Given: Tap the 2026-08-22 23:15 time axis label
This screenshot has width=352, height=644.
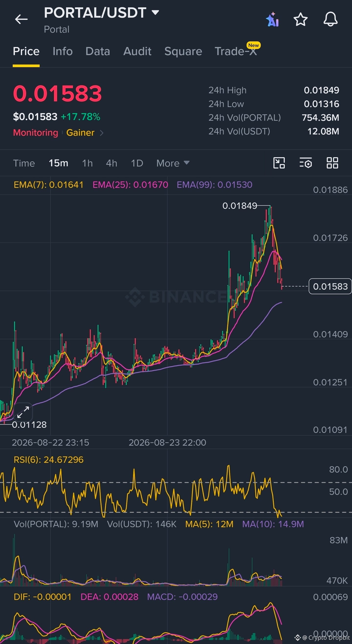Looking at the screenshot, I should tap(50, 442).
